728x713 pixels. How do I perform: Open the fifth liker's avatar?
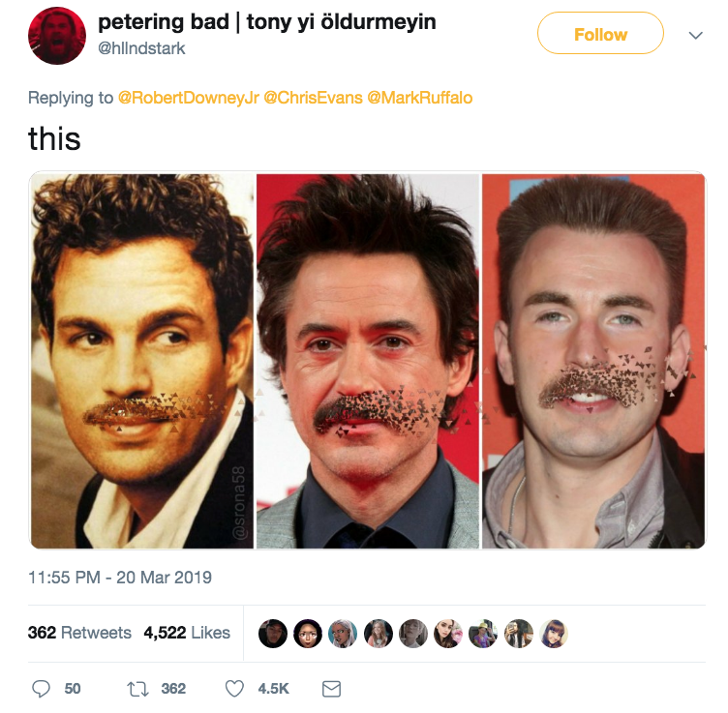coord(413,633)
